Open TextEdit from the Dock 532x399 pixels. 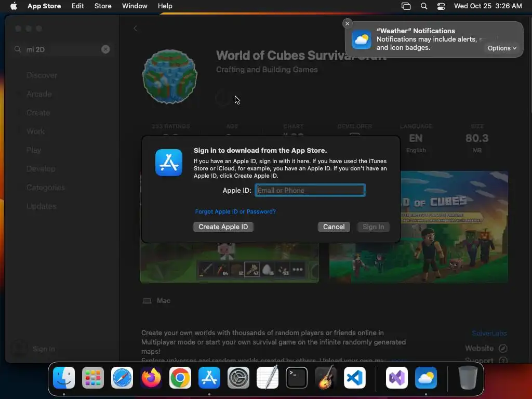pyautogui.click(x=268, y=378)
